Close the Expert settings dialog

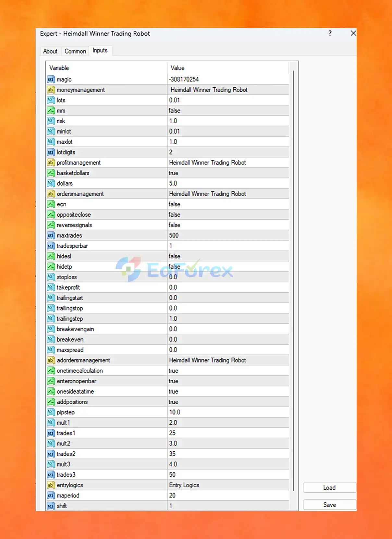(353, 33)
